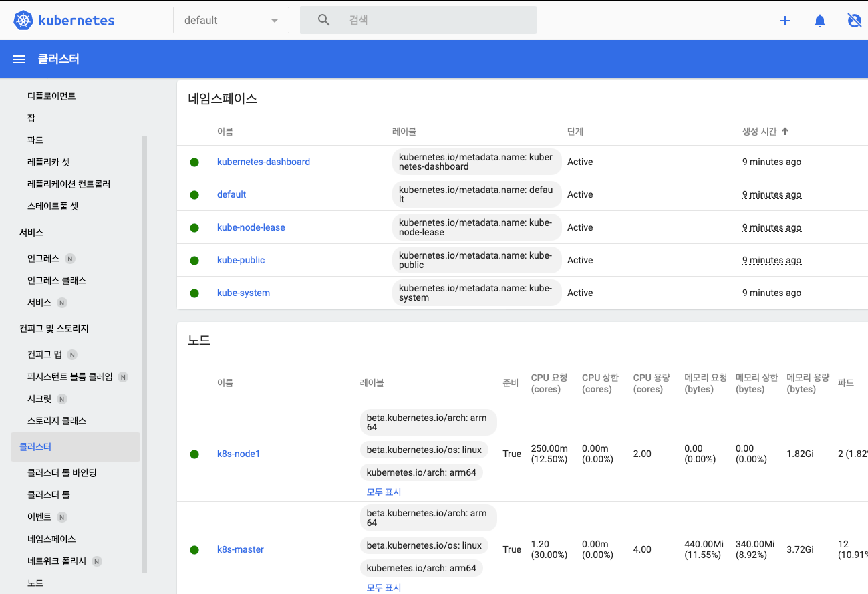Open 퍼시스턴트 볼륨 클레임 in the sidebar
Viewport: 868px width, 594px height.
point(70,377)
